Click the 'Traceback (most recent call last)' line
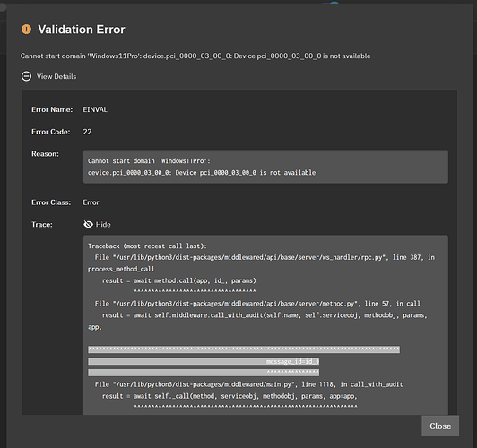Viewport: 477px width, 448px height. tap(147, 246)
